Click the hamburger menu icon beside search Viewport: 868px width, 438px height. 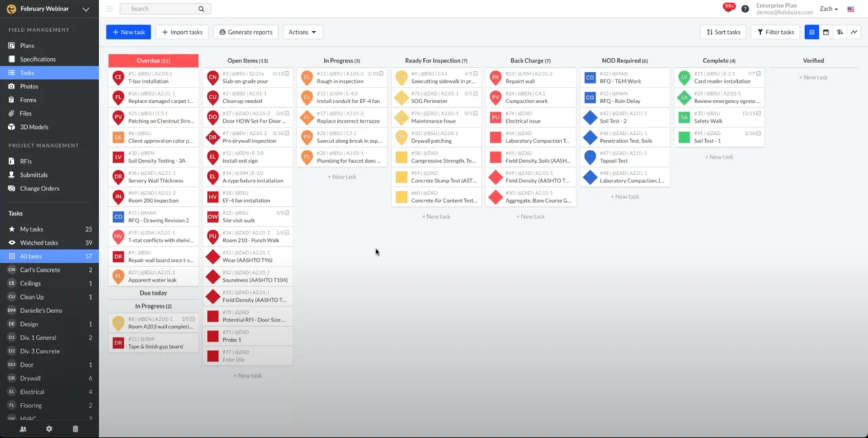click(x=110, y=9)
